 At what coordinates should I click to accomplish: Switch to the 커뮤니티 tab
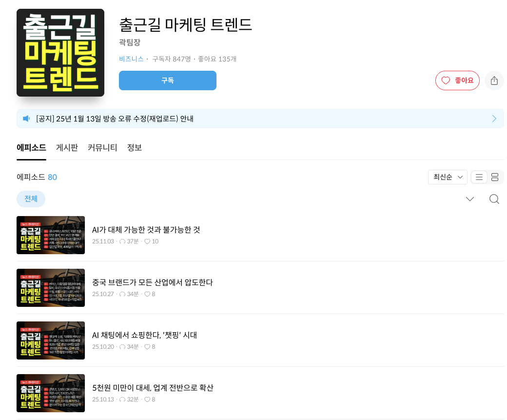point(102,147)
